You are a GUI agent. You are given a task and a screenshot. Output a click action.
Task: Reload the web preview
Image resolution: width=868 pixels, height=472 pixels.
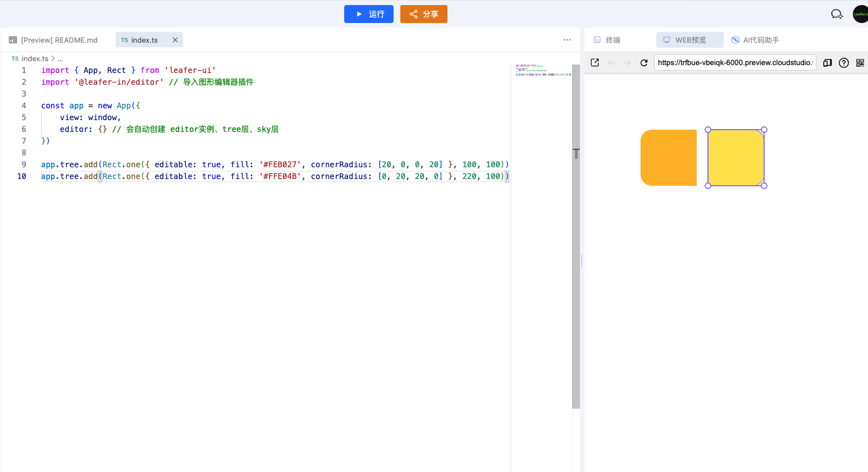(644, 62)
